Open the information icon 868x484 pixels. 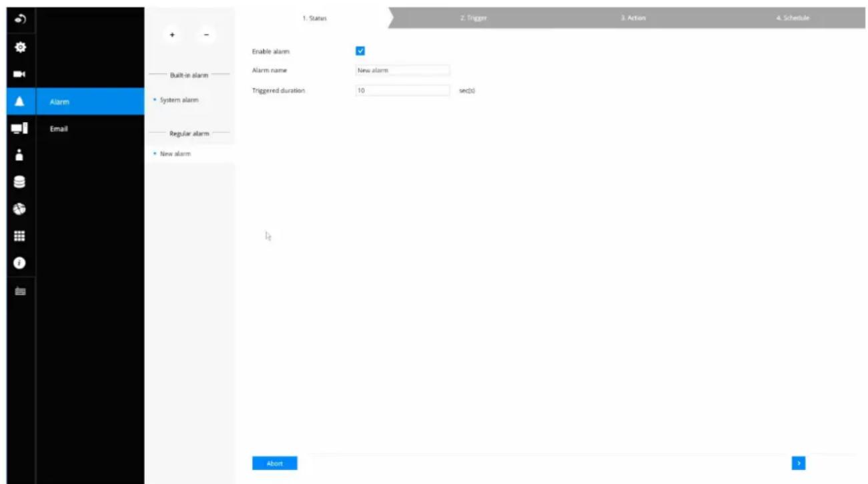click(20, 263)
